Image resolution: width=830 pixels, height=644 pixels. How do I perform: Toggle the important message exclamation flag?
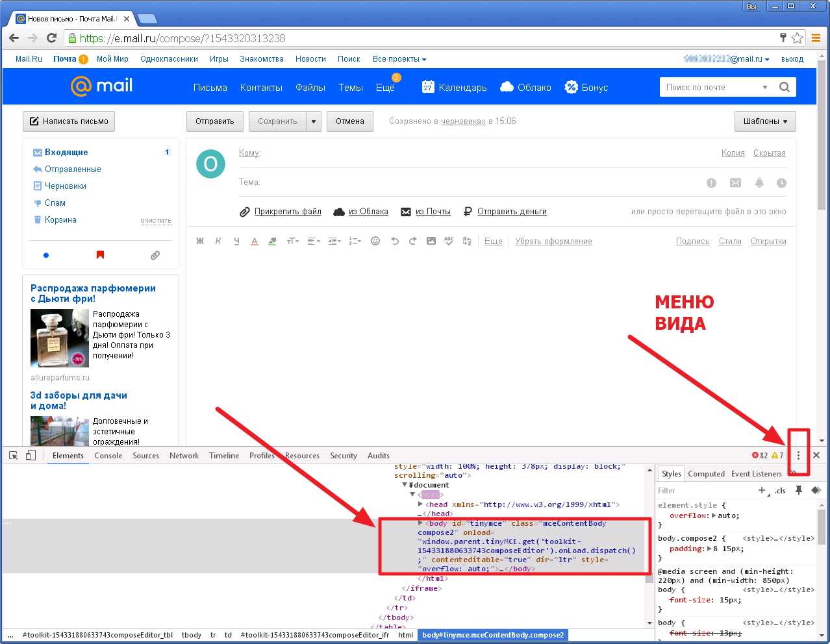pyautogui.click(x=711, y=183)
